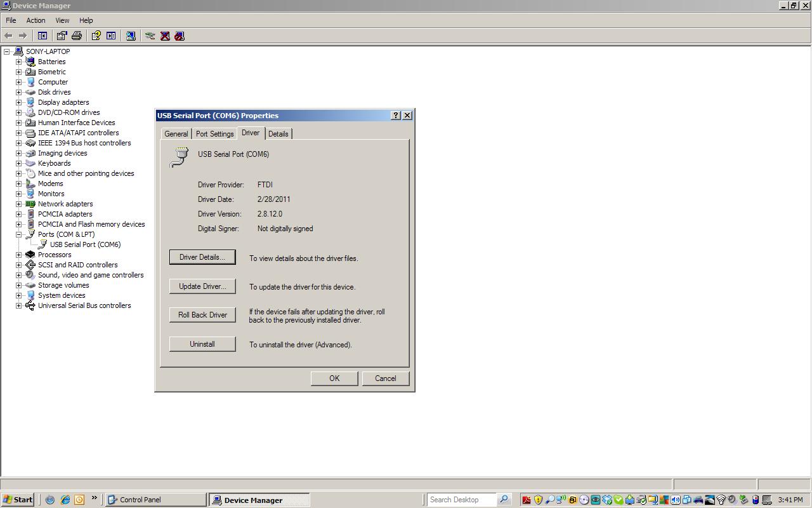Click the Disable device toolbar icon
Viewport: 812px width, 508px height.
(x=180, y=36)
